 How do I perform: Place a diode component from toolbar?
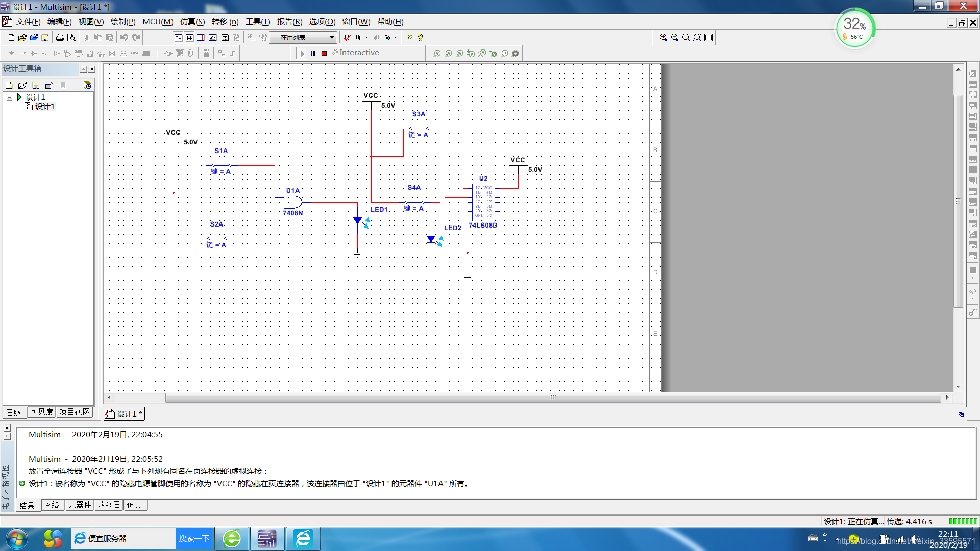point(34,53)
